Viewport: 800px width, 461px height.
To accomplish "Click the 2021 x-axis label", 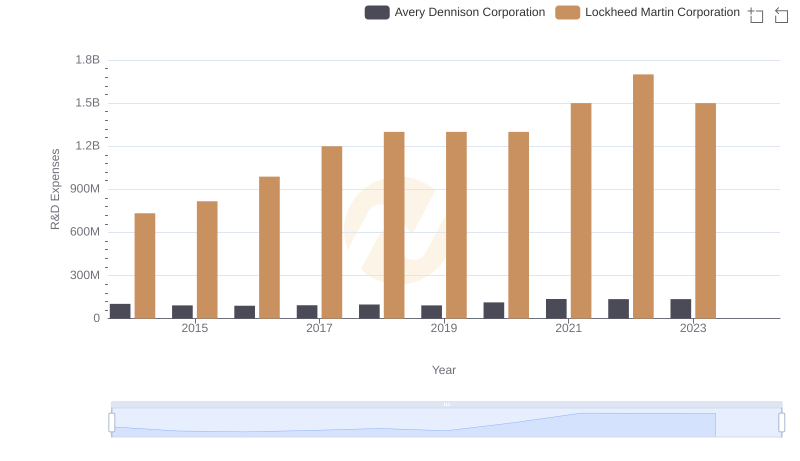I will 568,328.
